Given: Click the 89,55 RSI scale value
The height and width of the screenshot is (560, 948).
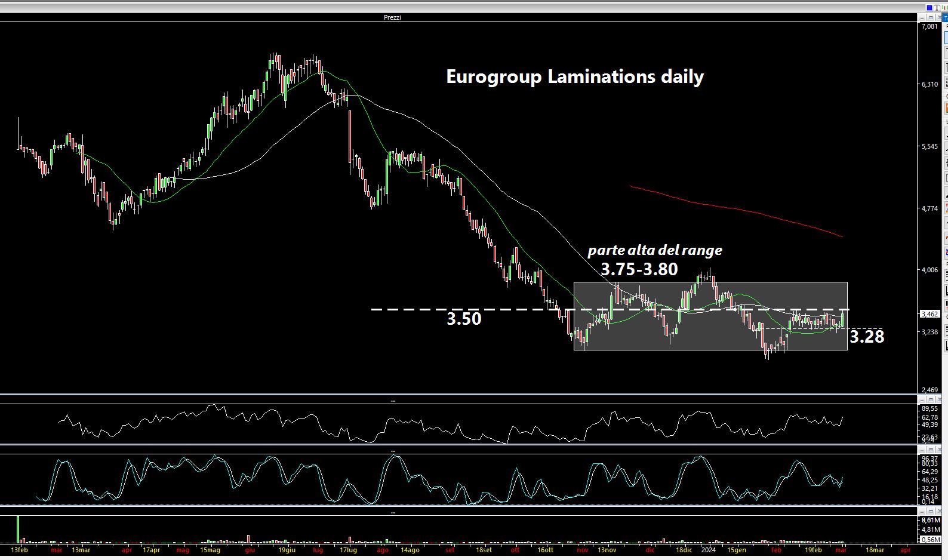Looking at the screenshot, I should pyautogui.click(x=929, y=408).
